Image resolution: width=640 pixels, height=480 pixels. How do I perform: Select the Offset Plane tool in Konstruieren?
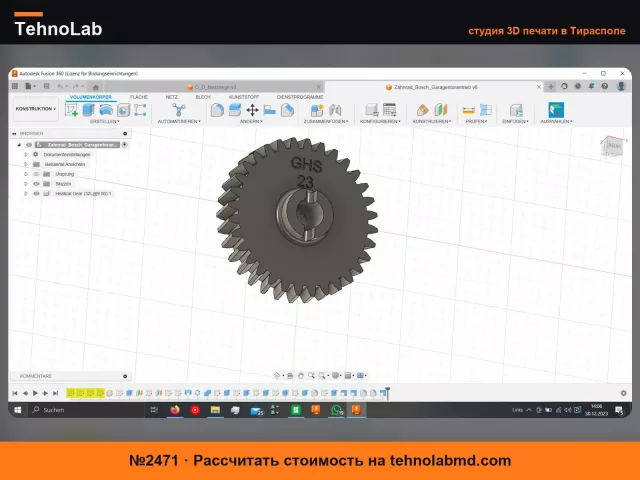tap(422, 110)
